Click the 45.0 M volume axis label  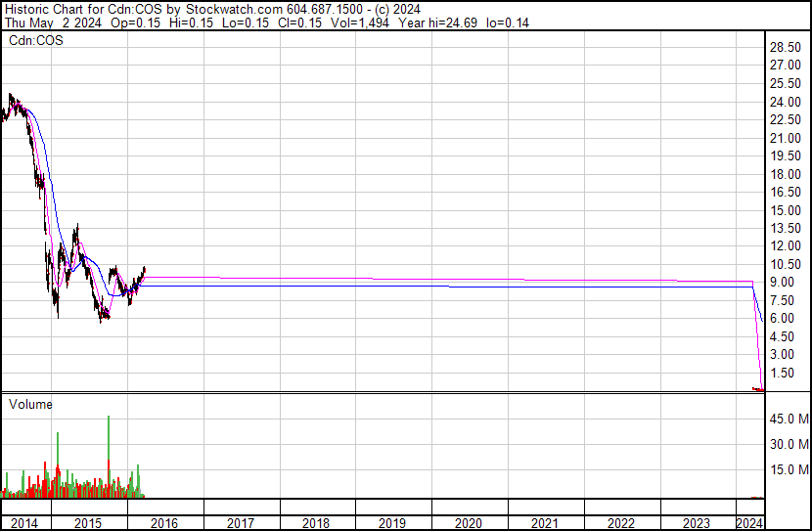tap(789, 420)
